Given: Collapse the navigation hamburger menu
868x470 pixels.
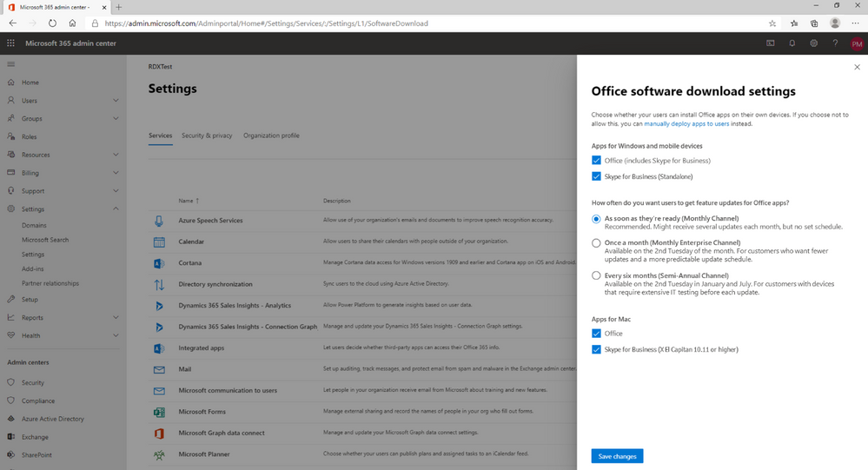Looking at the screenshot, I should click(11, 64).
